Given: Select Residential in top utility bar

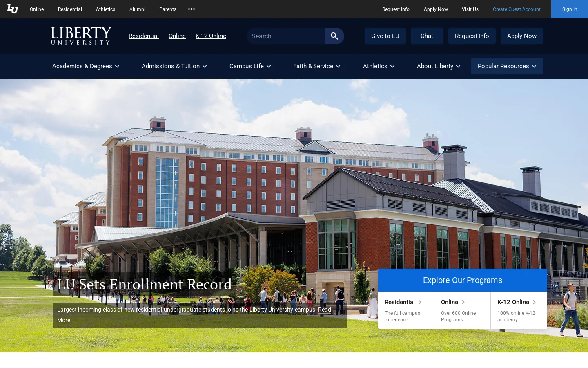Looking at the screenshot, I should tap(70, 9).
